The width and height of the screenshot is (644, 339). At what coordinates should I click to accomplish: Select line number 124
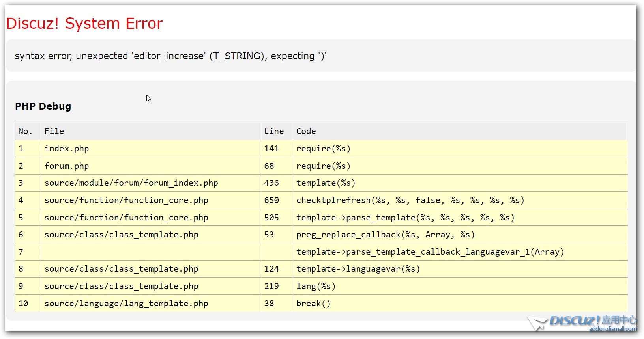pyautogui.click(x=271, y=269)
